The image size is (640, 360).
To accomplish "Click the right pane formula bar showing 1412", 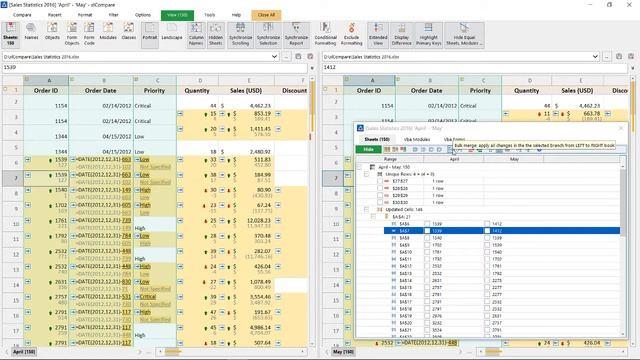I will tap(475, 67).
